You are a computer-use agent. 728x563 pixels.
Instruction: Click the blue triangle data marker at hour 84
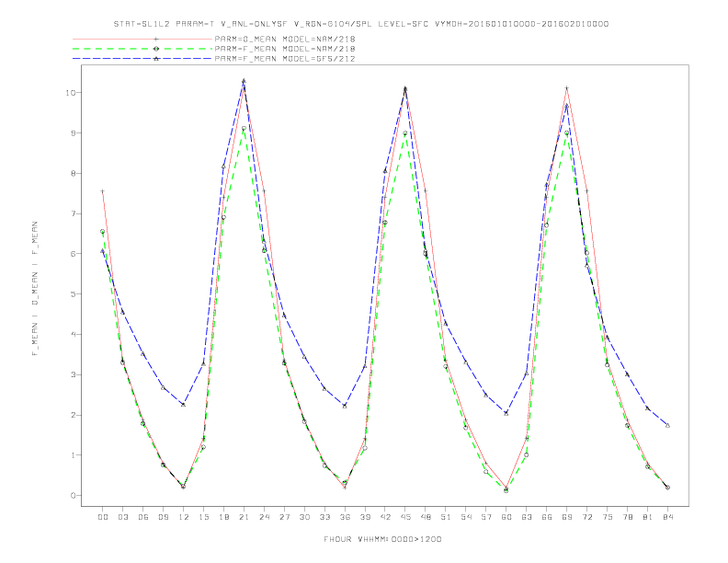click(x=667, y=425)
